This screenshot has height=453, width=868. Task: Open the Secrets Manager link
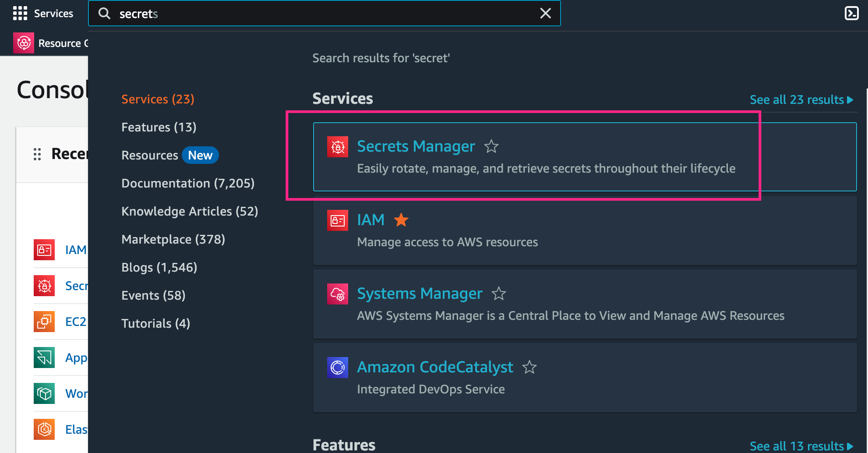coord(416,146)
